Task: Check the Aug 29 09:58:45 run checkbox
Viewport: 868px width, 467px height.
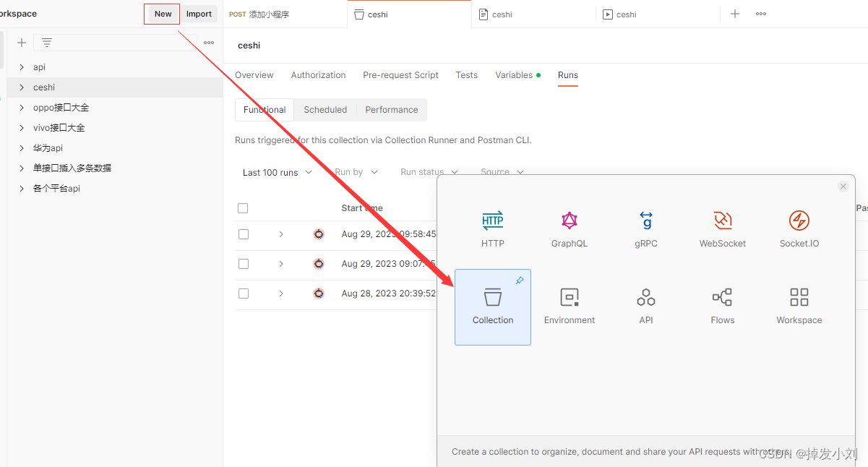Action: click(x=244, y=234)
